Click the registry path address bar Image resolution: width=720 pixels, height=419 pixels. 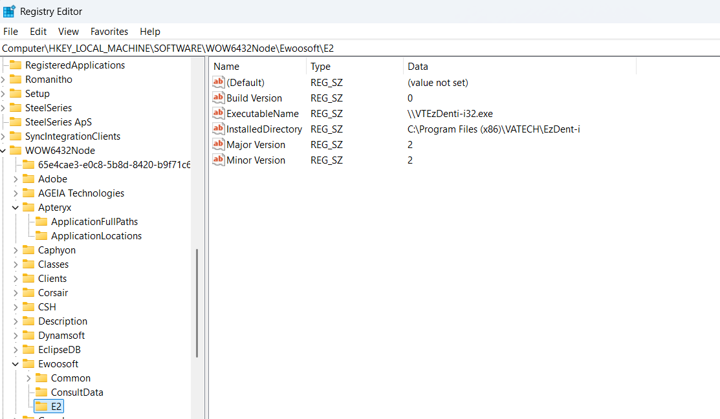360,48
